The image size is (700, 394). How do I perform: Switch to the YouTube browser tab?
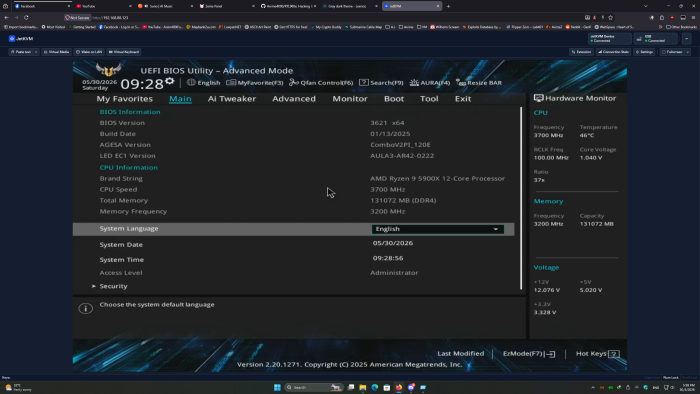click(103, 6)
